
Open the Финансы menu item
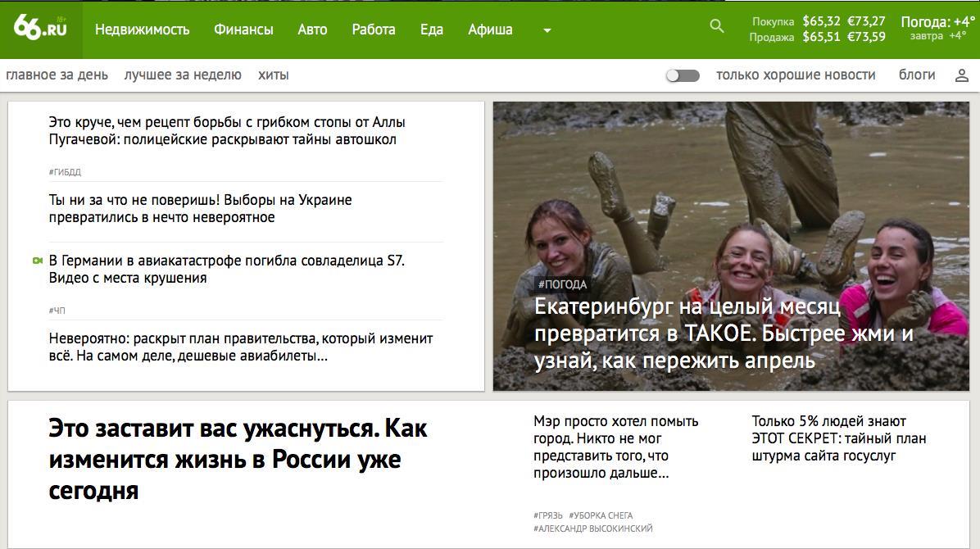(243, 29)
